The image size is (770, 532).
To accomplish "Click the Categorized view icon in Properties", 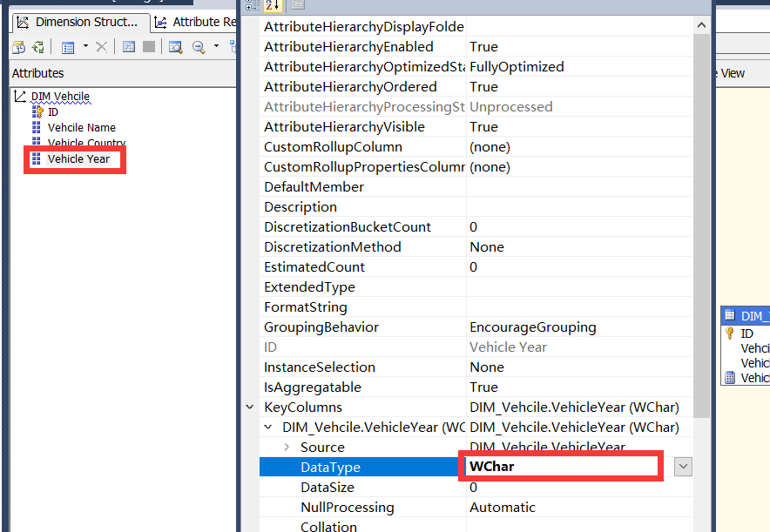I will [x=253, y=5].
